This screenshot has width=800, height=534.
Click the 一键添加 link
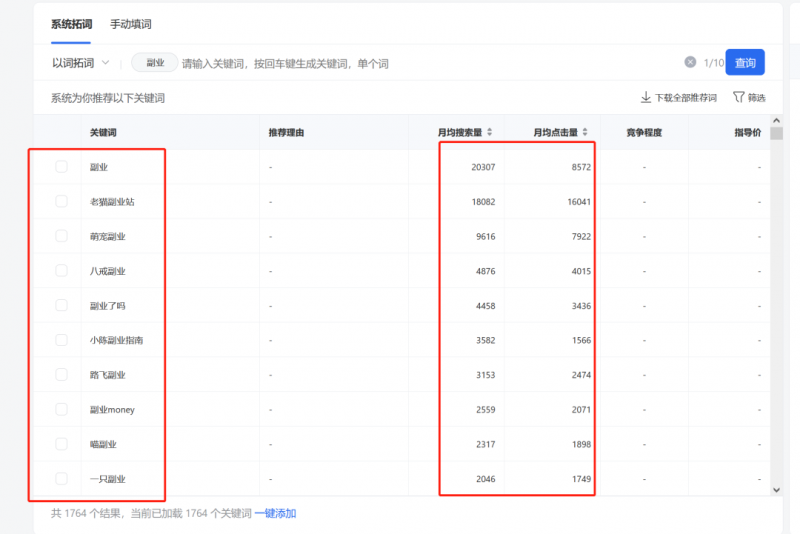coord(275,513)
